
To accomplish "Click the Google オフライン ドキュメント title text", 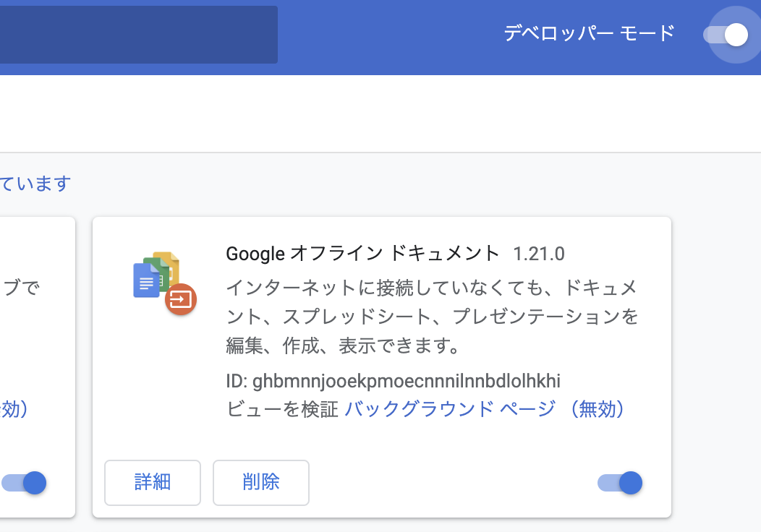I will [x=362, y=253].
